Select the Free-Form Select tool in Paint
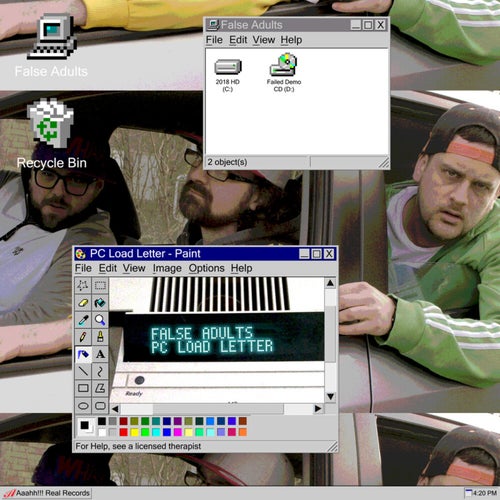 83,286
